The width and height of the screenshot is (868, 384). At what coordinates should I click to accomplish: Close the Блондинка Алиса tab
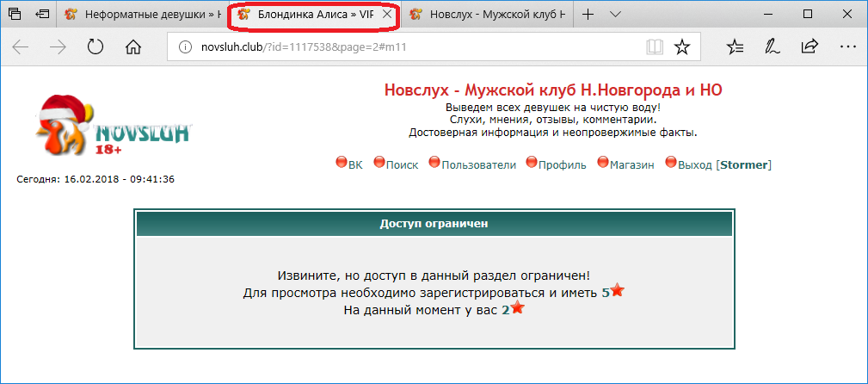click(387, 15)
